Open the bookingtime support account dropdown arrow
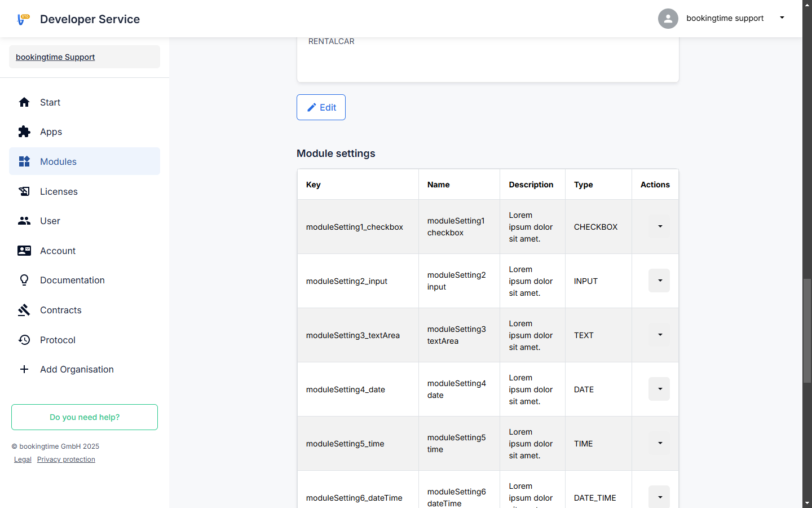 pos(782,18)
